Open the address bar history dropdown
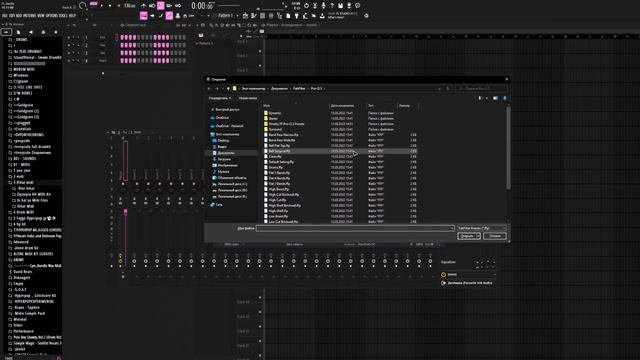Image resolution: width=640 pixels, height=360 pixels. 439,89
